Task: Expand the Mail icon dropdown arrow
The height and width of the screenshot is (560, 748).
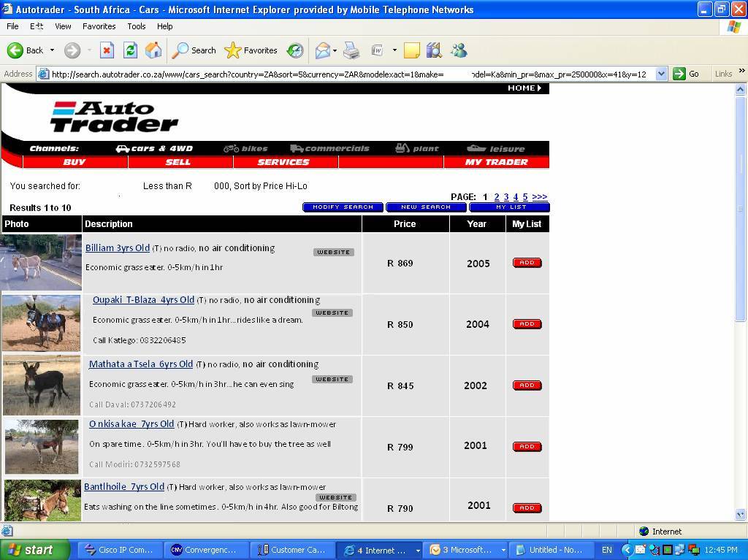Action: (x=335, y=50)
